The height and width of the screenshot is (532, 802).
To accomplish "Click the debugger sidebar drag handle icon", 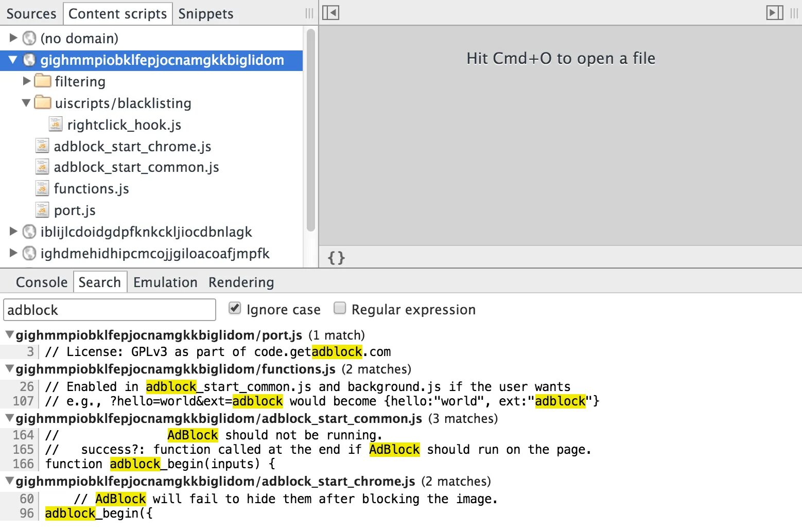I will pos(794,13).
